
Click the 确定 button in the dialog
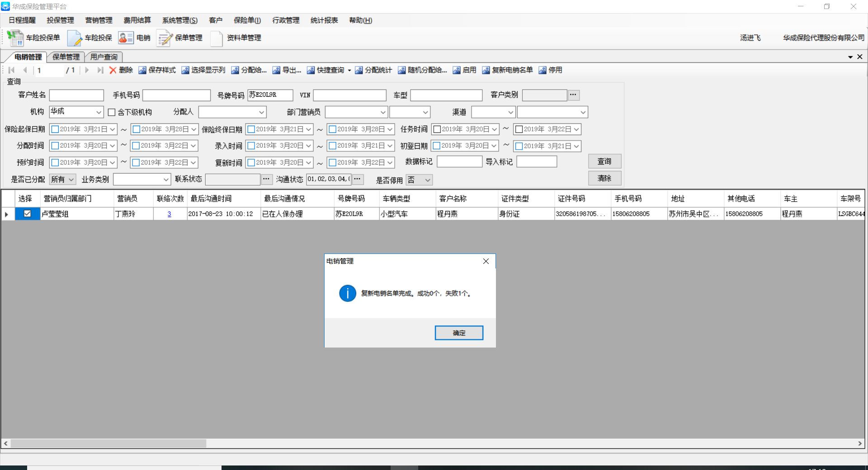(x=458, y=333)
